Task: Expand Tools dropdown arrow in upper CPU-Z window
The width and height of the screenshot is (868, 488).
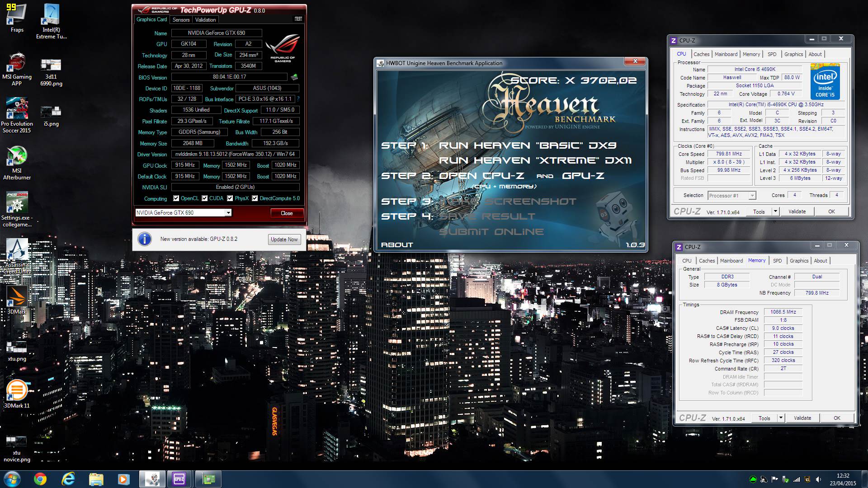Action: (775, 211)
